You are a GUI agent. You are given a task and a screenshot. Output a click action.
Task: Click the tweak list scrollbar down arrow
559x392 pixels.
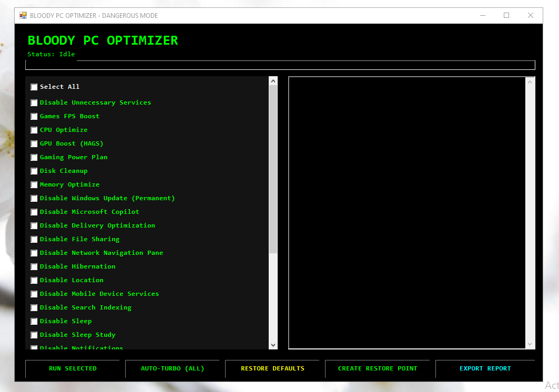tap(273, 345)
